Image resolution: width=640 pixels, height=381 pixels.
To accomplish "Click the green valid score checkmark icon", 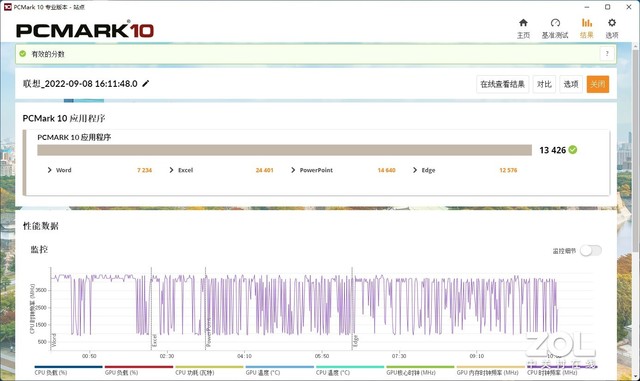I will pos(23,53).
